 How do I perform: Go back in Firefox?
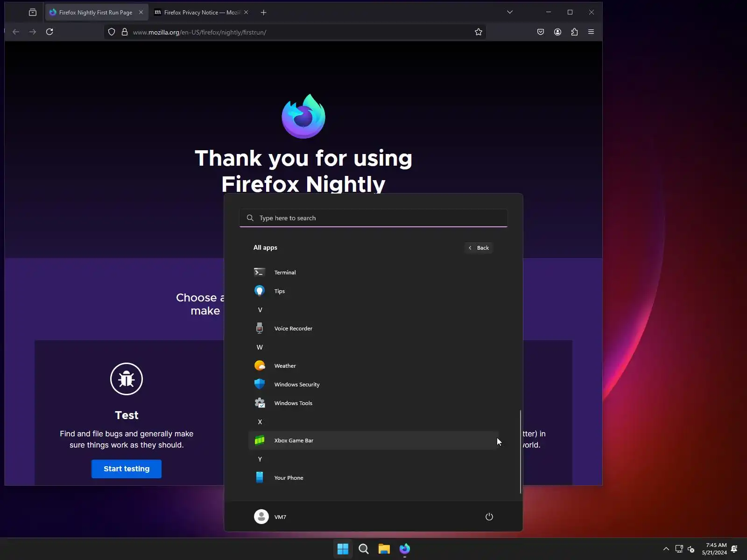point(16,32)
